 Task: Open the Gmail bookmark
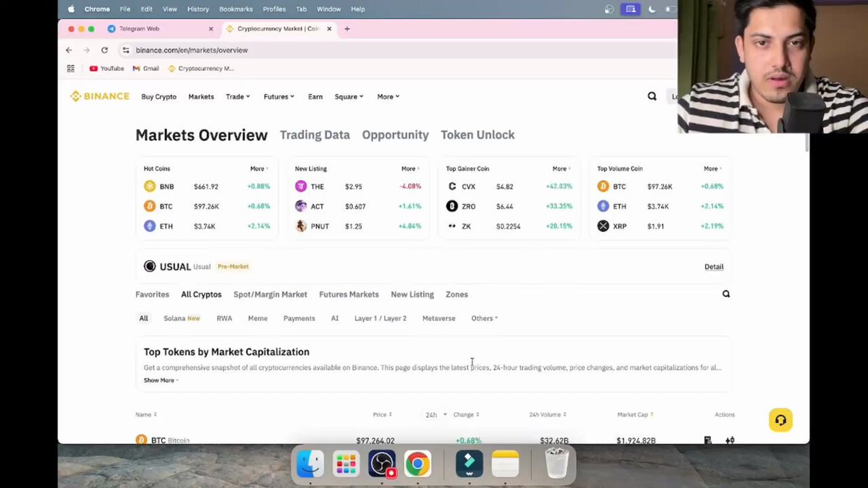[146, 69]
